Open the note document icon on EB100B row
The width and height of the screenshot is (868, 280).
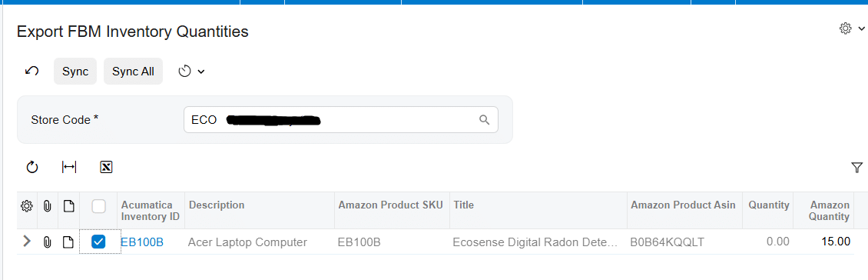[68, 242]
